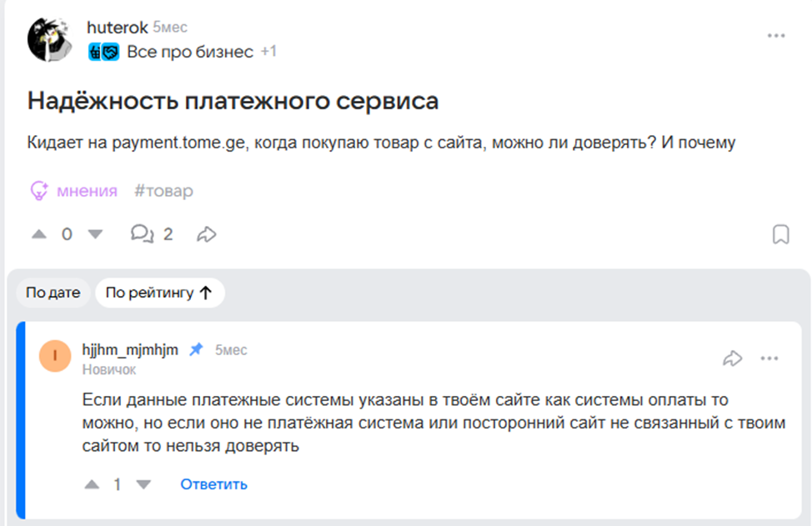Open the post's three-dot options menu
The width and height of the screenshot is (812, 526).
776,36
